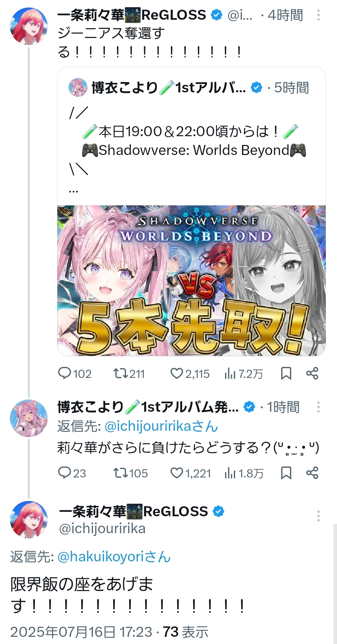Retweet the tweet with 211 reposts

pyautogui.click(x=129, y=374)
